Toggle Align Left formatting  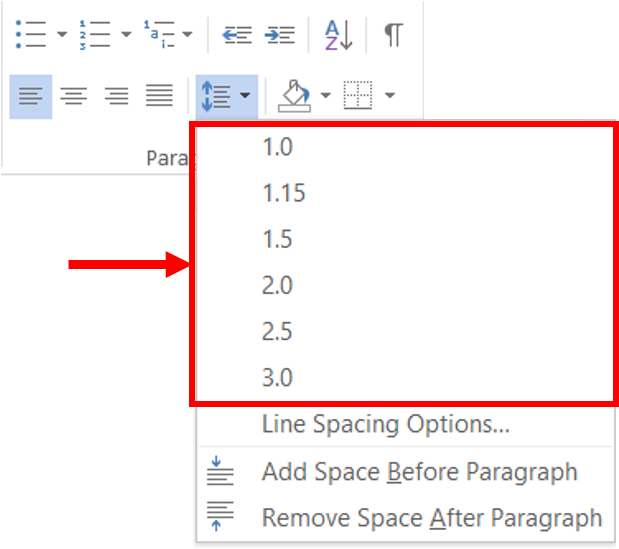click(x=31, y=96)
